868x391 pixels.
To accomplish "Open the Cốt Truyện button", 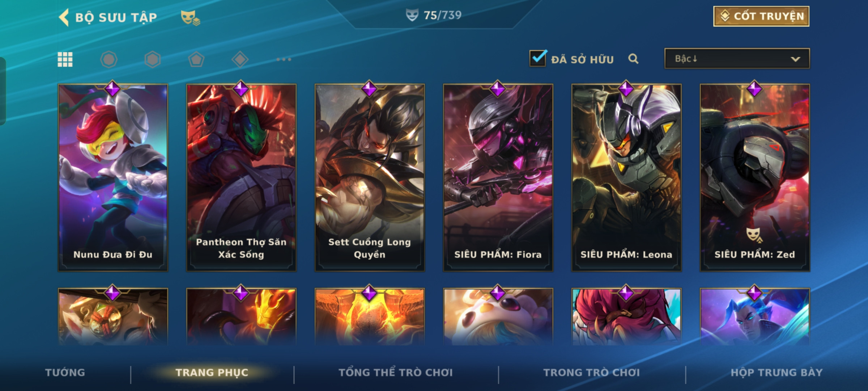I will (761, 16).
